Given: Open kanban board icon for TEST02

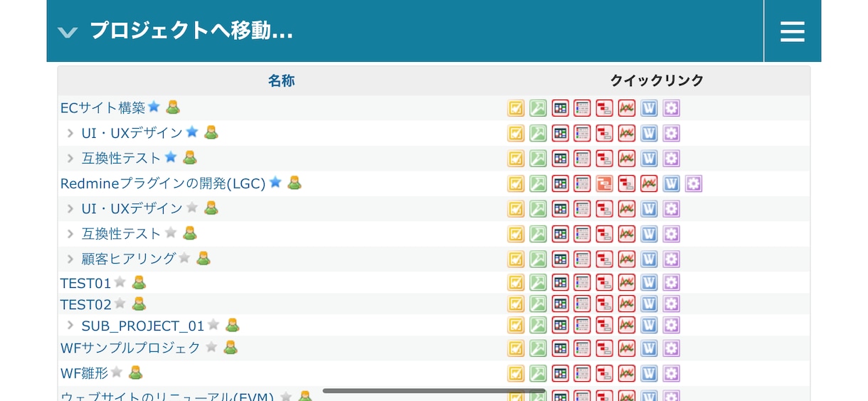Looking at the screenshot, I should click(x=560, y=304).
